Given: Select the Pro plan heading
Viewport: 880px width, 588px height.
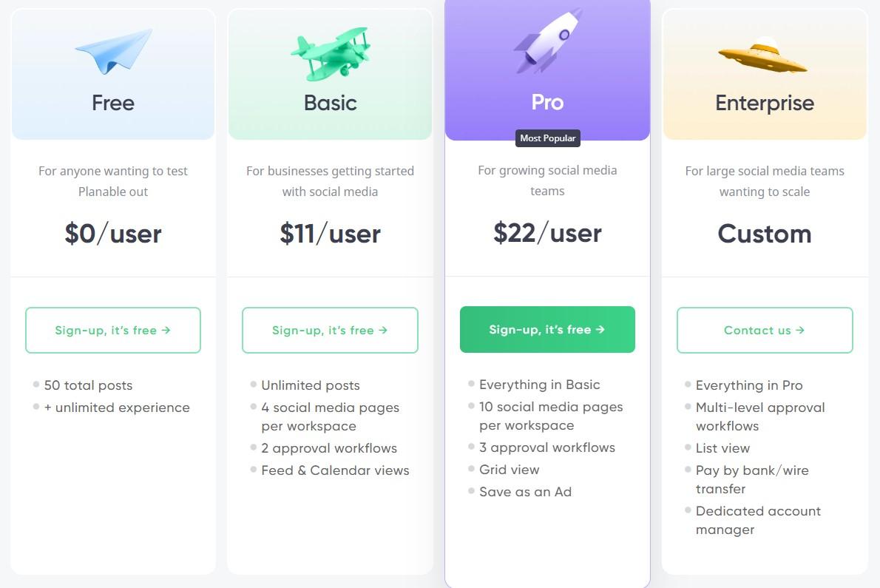Looking at the screenshot, I should point(547,103).
